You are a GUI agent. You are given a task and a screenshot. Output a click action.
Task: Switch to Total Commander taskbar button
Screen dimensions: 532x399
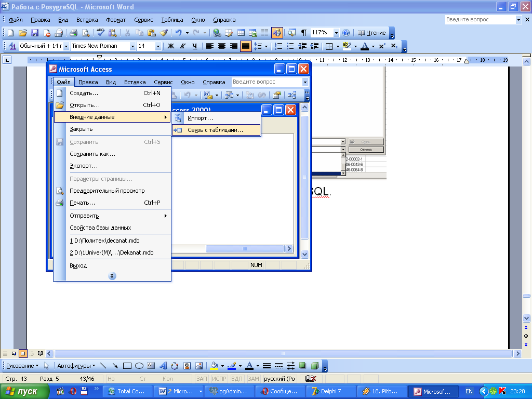click(127, 392)
